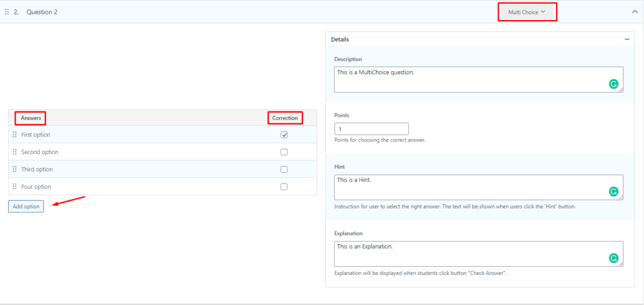Click the Grammarly icon in Explanation field
The image size is (644, 305).
click(x=613, y=258)
